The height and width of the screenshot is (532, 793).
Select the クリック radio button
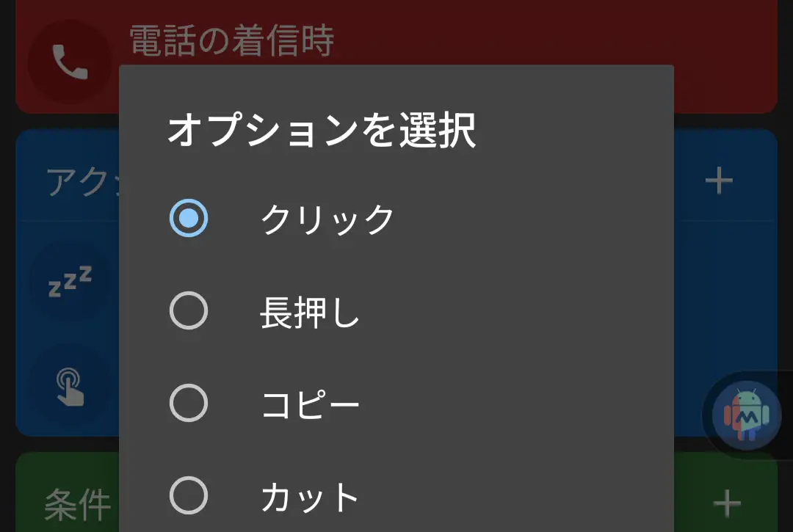189,219
